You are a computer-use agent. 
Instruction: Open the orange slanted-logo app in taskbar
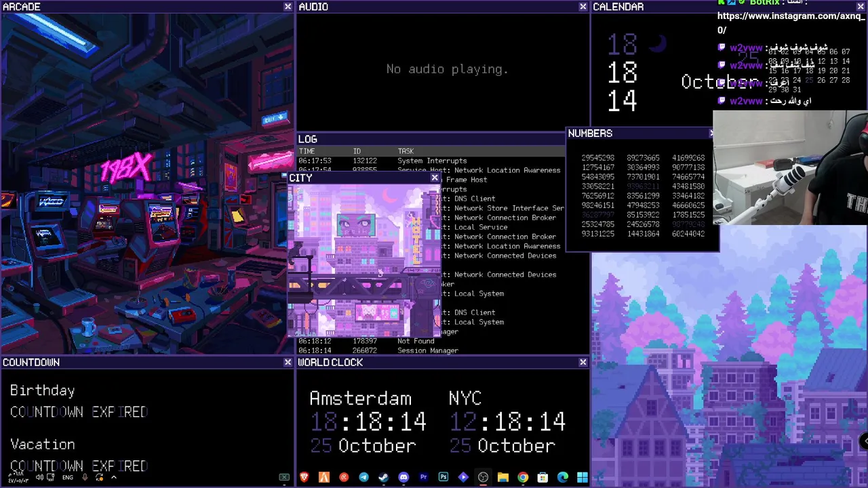point(324,477)
